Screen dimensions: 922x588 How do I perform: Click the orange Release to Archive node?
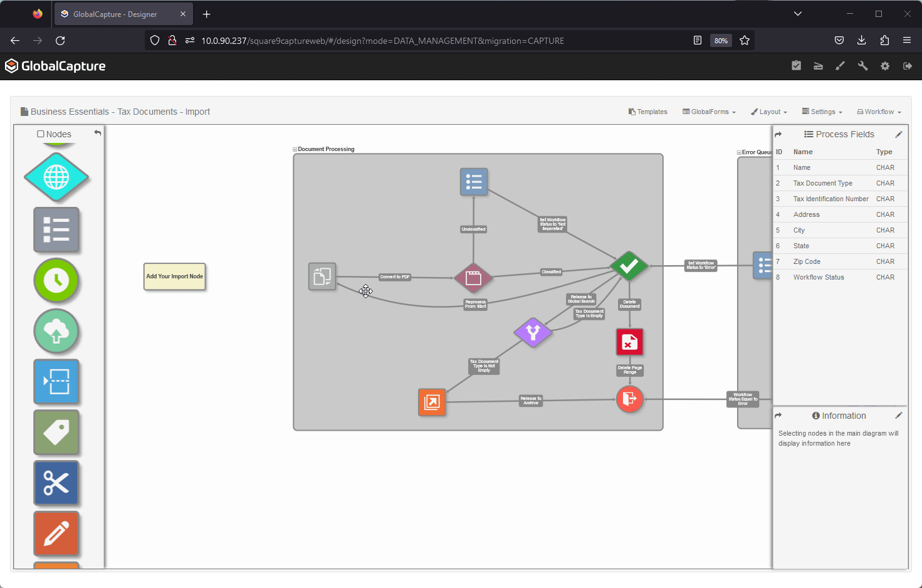pyautogui.click(x=432, y=402)
